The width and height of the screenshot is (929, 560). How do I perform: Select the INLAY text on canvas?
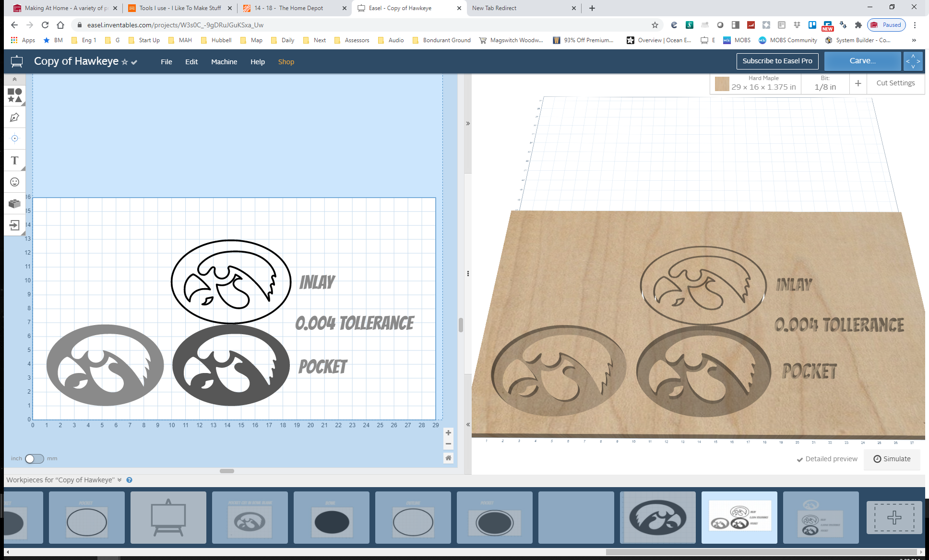pos(317,282)
